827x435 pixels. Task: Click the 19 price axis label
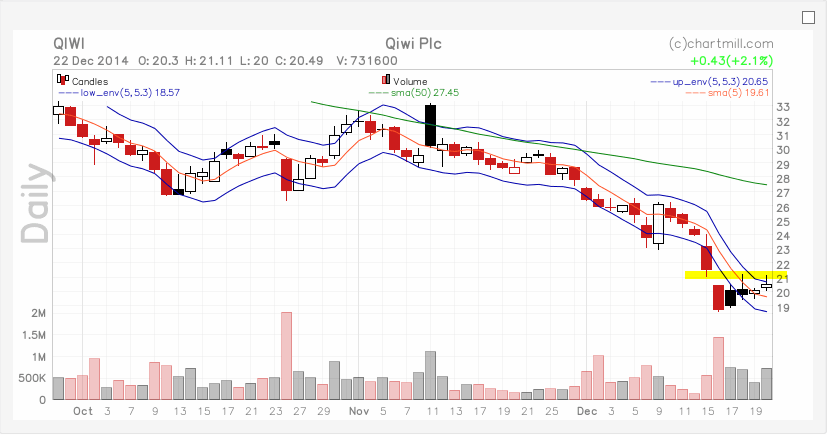click(x=783, y=308)
